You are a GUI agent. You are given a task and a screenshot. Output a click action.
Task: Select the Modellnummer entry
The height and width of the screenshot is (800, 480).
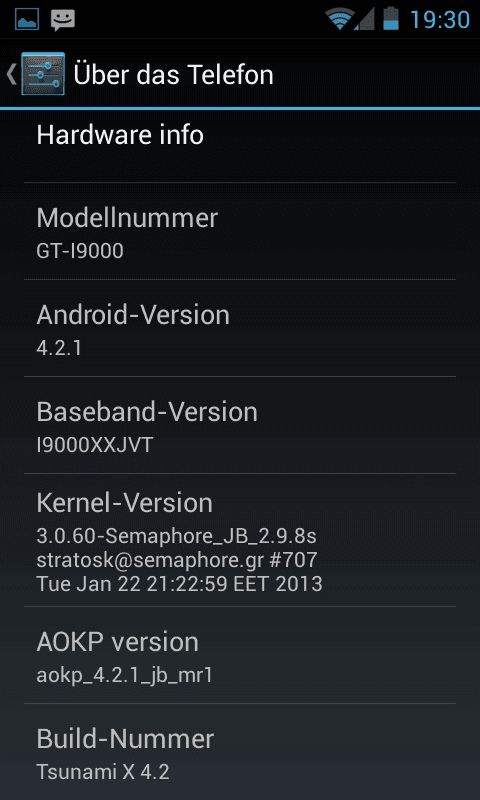coord(240,231)
